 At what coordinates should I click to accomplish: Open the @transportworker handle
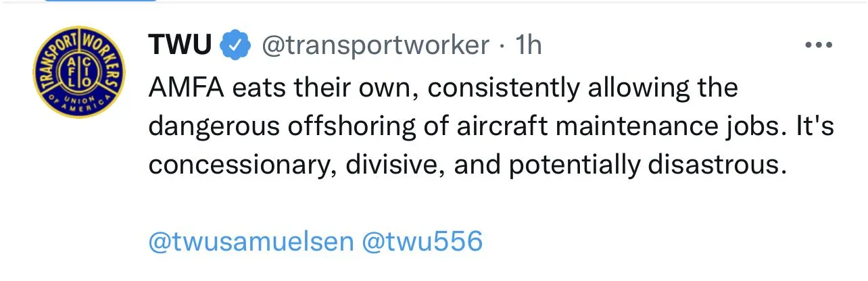point(375,45)
